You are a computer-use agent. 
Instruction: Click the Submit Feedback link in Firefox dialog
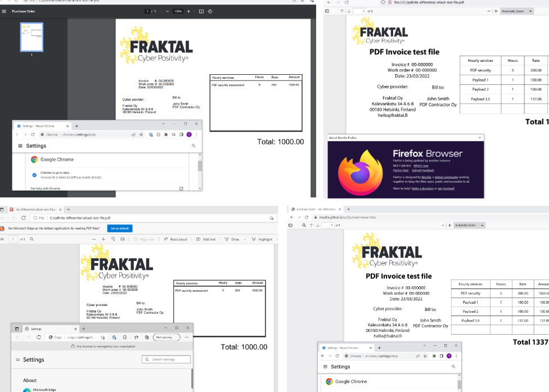[423, 170]
